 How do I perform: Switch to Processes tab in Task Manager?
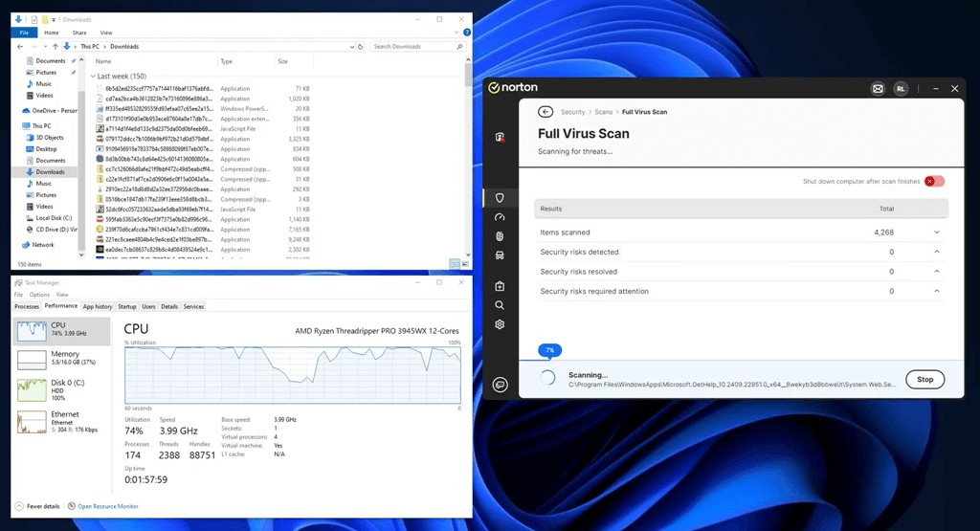pos(27,307)
